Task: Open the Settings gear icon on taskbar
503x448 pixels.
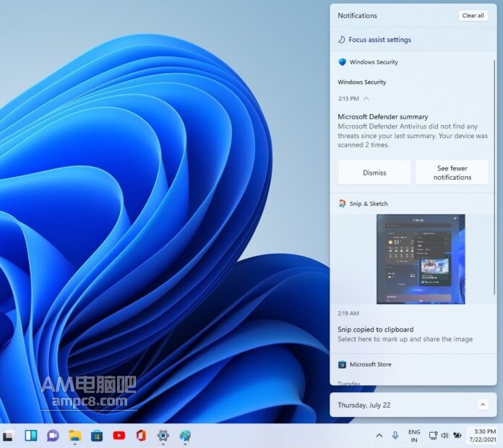Action: pos(163,436)
